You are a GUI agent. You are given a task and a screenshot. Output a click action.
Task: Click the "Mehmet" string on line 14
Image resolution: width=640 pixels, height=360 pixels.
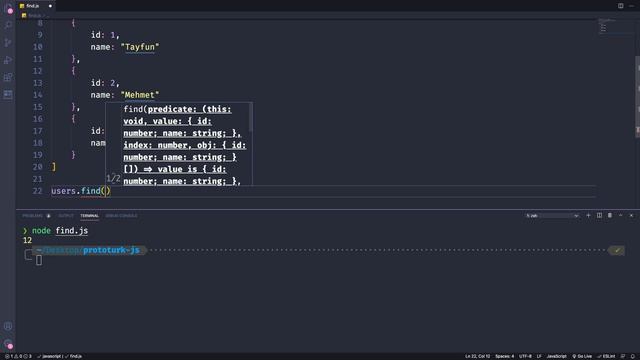[x=140, y=95]
